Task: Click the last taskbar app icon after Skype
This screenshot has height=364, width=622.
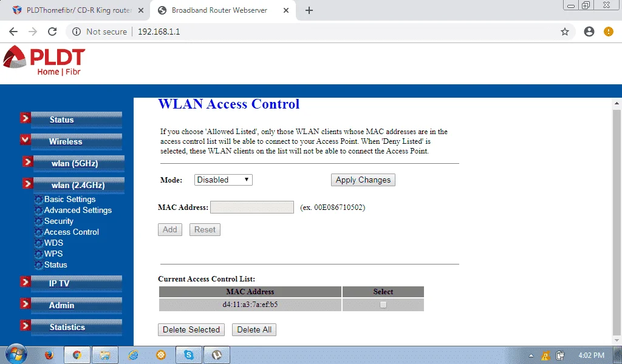Action: [x=217, y=355]
